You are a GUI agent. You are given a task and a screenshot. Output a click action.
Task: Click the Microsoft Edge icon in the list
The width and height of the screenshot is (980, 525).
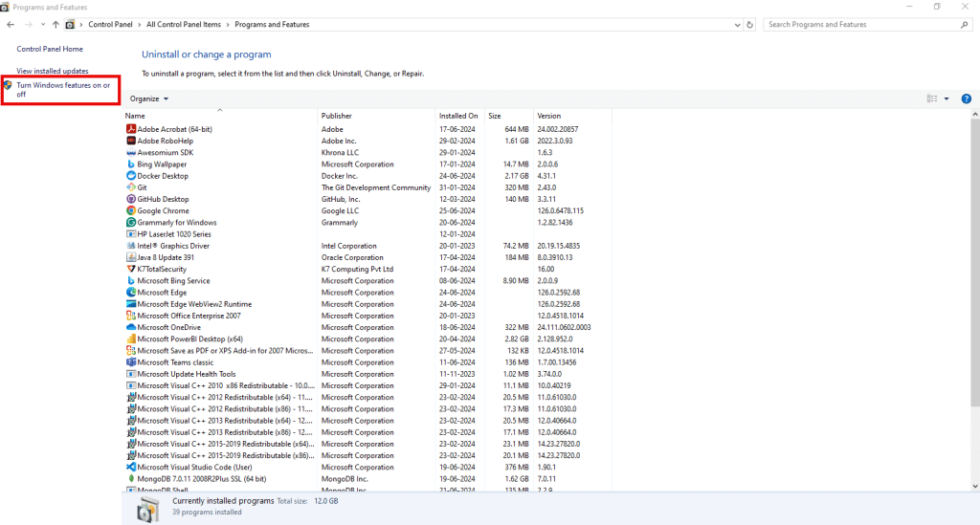(x=130, y=293)
